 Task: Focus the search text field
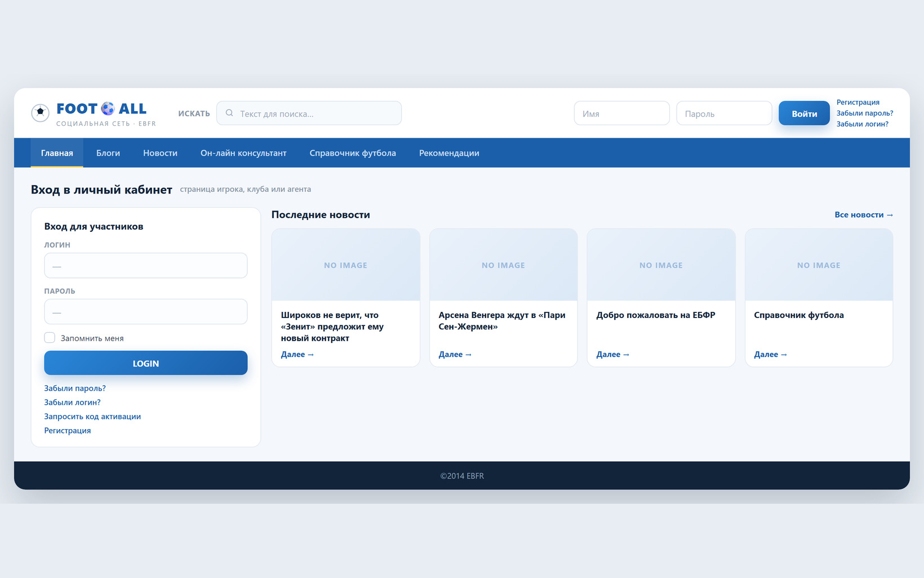[x=309, y=113]
